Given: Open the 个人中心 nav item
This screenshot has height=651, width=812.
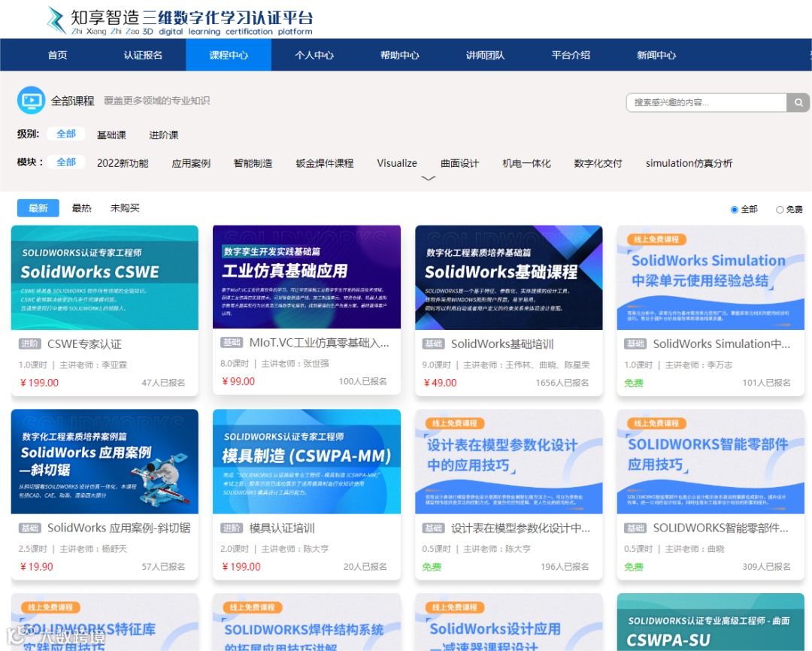Looking at the screenshot, I should point(314,55).
